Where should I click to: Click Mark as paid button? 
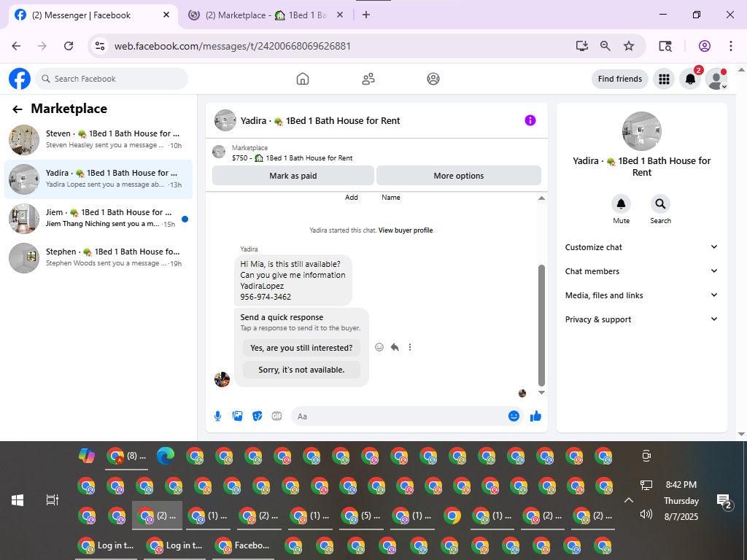293,176
